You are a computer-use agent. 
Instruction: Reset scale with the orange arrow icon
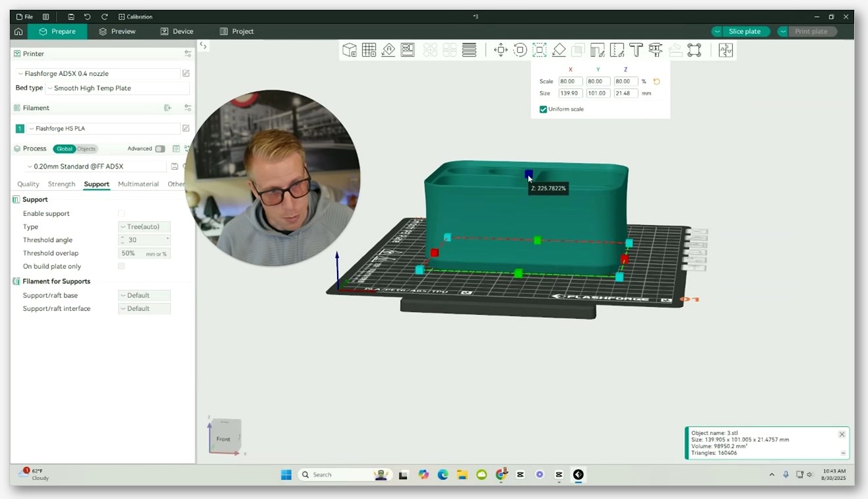tap(656, 82)
